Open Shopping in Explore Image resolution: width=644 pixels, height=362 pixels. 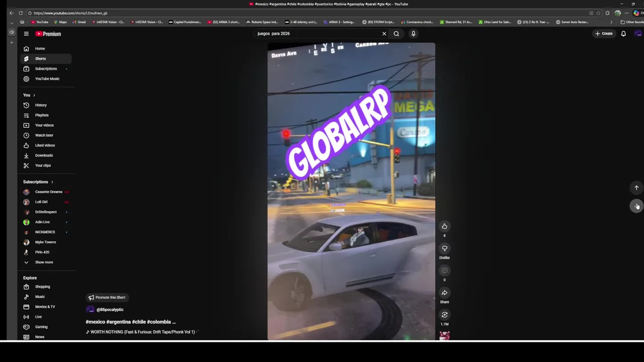(46, 287)
